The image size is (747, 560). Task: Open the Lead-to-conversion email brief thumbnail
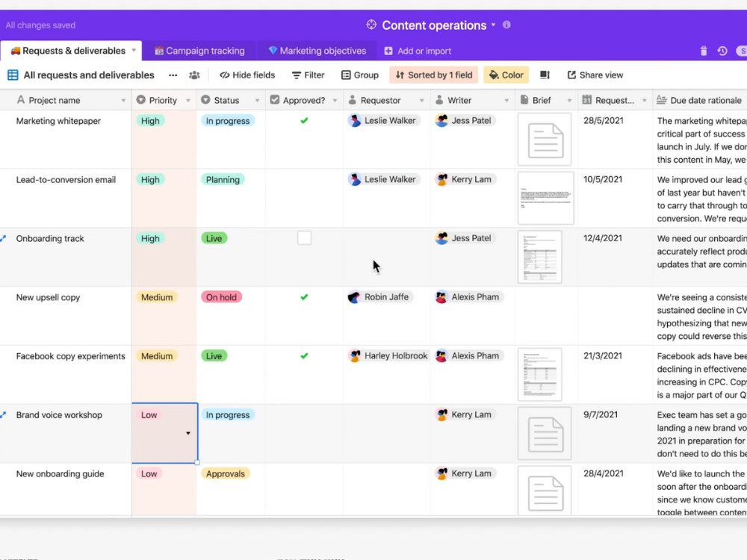pos(545,198)
